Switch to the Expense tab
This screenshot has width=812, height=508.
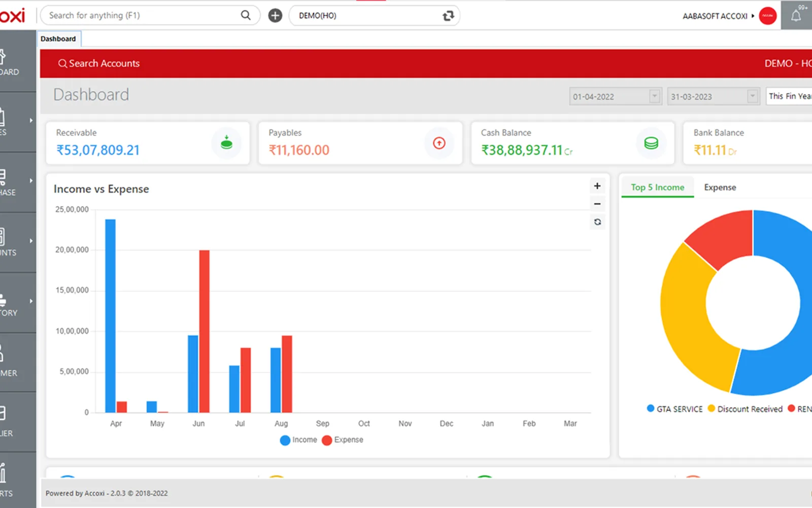pos(720,187)
